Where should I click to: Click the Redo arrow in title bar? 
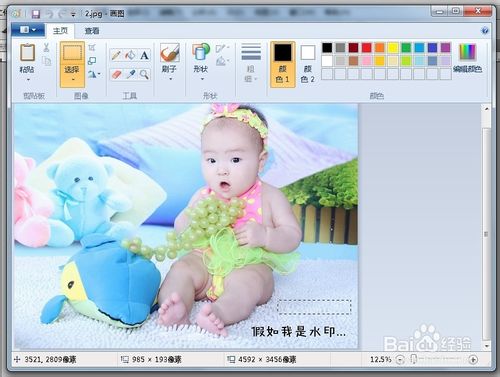(62, 14)
